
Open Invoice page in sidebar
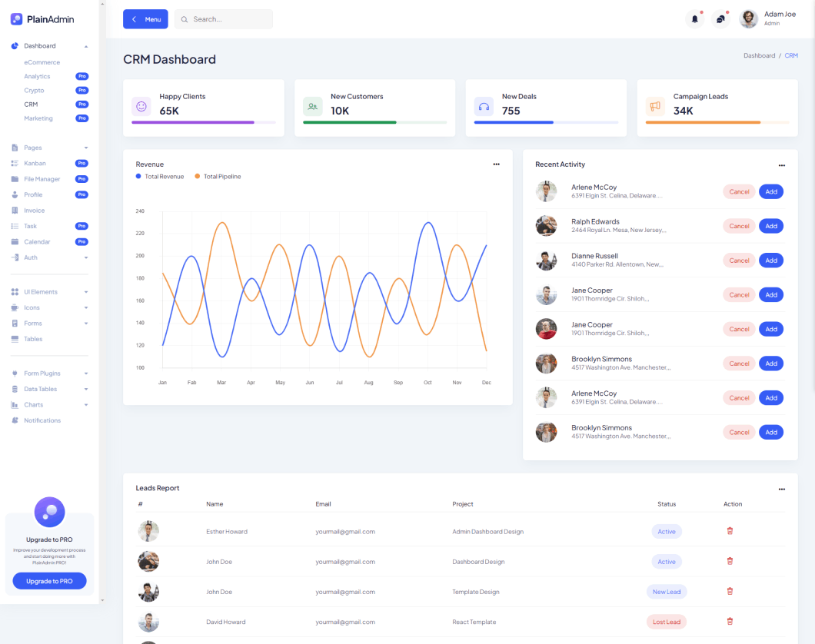(x=34, y=211)
